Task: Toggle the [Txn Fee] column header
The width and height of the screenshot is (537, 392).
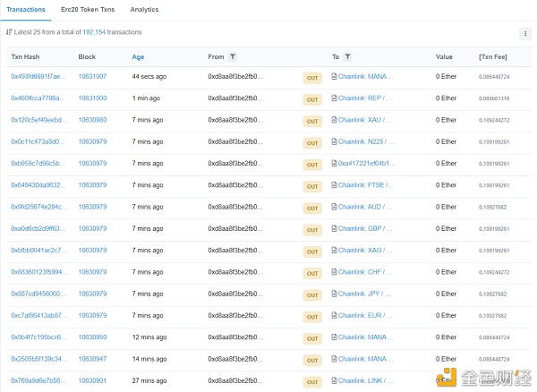Action: click(x=493, y=57)
